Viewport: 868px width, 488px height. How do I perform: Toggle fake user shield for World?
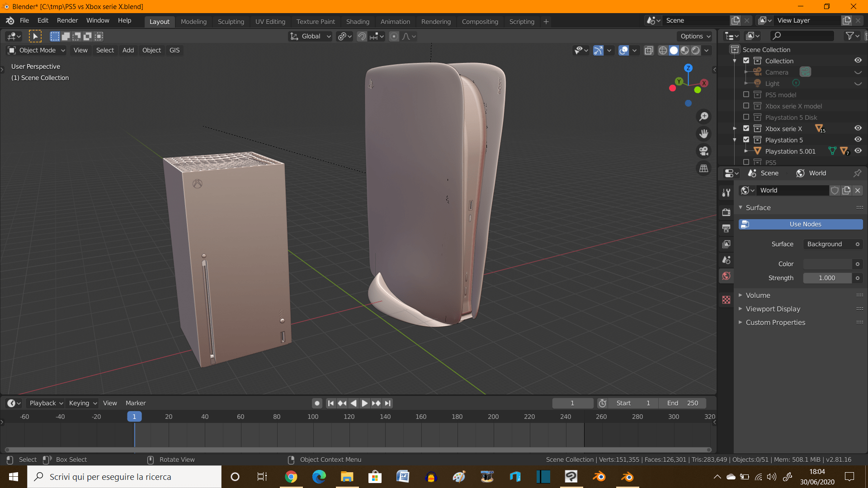835,190
